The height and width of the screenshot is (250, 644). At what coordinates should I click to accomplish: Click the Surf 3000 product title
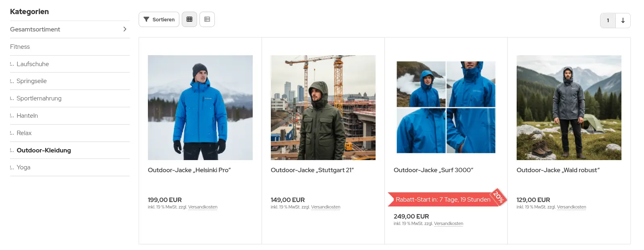pos(433,170)
